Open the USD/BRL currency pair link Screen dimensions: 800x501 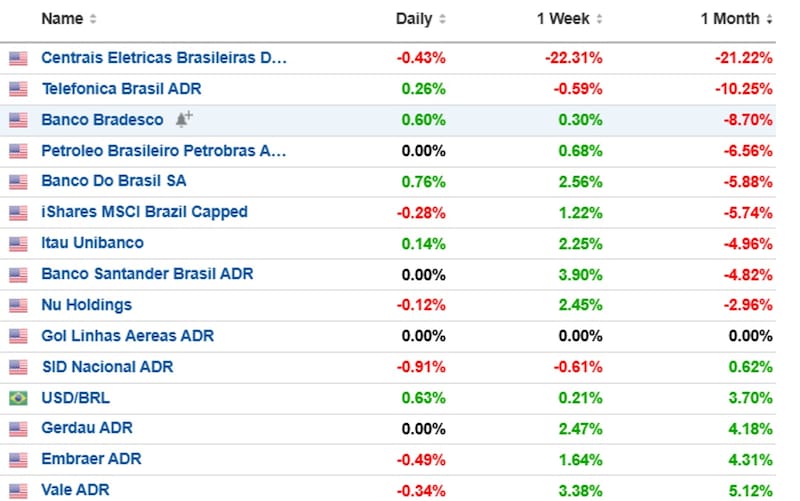(75, 398)
